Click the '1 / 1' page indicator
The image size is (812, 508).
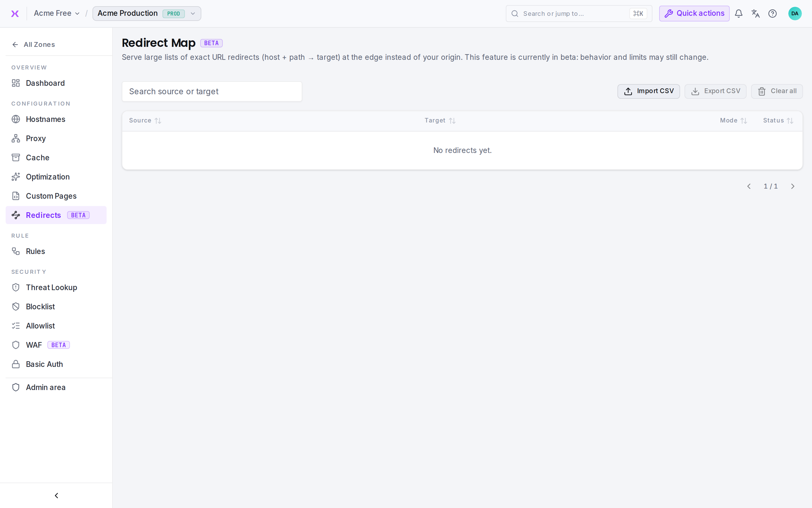tap(770, 186)
